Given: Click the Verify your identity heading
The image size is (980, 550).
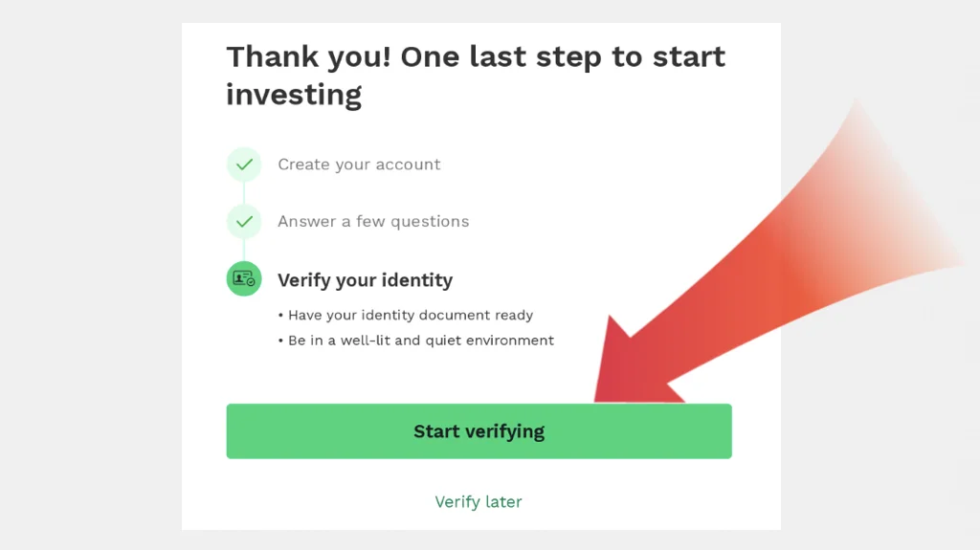Looking at the screenshot, I should coord(365,280).
